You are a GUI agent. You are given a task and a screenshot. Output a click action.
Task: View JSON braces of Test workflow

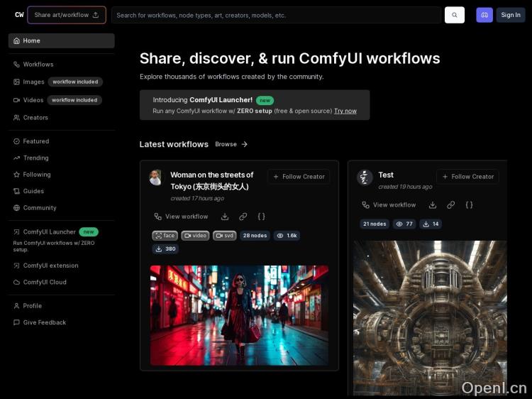pos(469,205)
